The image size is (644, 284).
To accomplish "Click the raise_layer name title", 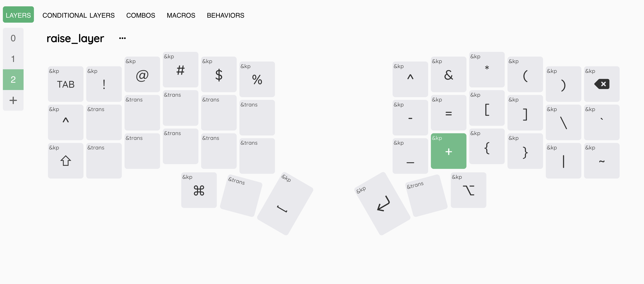I will coord(75,38).
